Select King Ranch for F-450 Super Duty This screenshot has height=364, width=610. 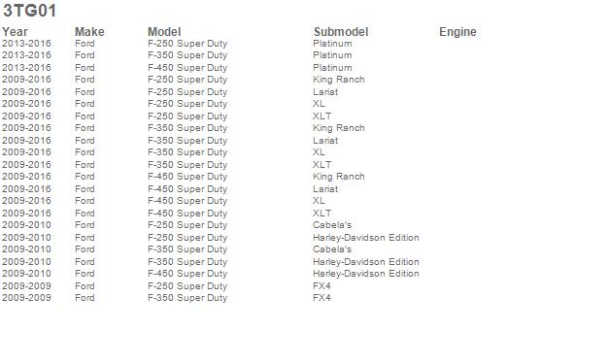(338, 177)
